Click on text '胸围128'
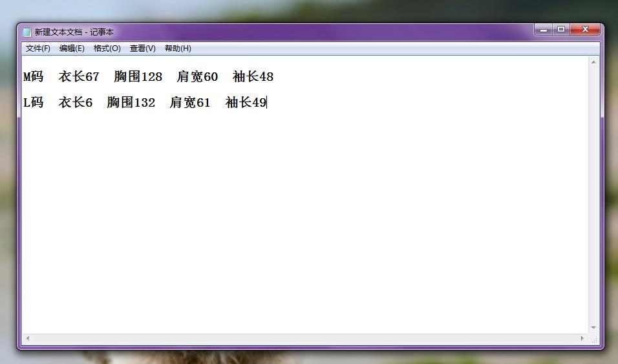 tap(138, 76)
